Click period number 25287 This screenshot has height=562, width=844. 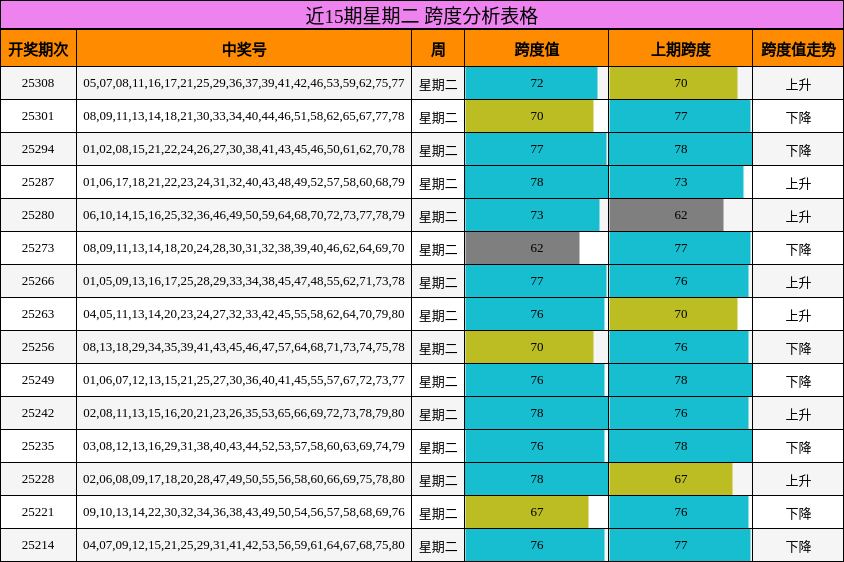(38, 182)
